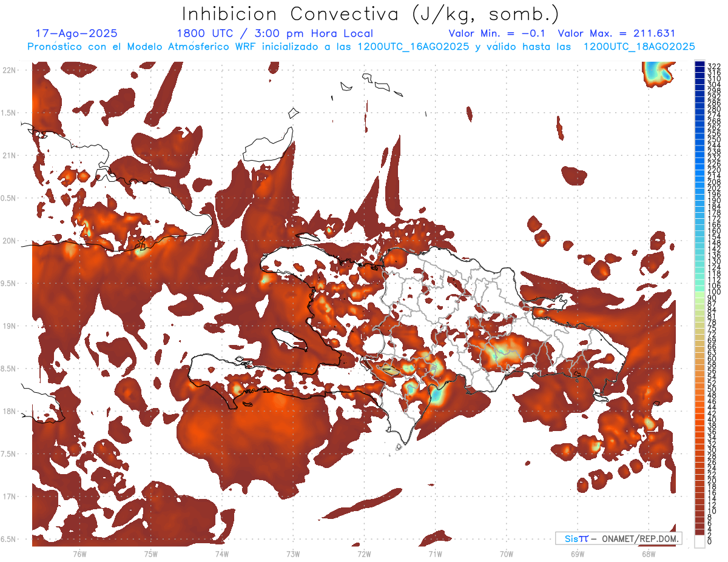The image size is (728, 562).
Task: Click the '74W' longitude label
Action: (221, 554)
